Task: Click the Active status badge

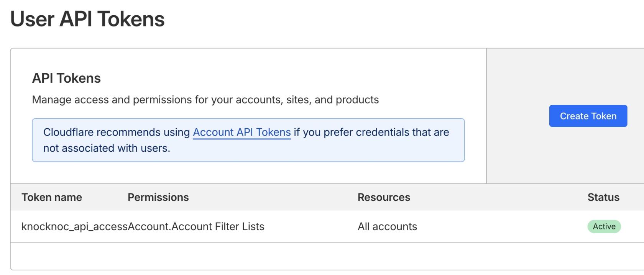Action: tap(604, 226)
